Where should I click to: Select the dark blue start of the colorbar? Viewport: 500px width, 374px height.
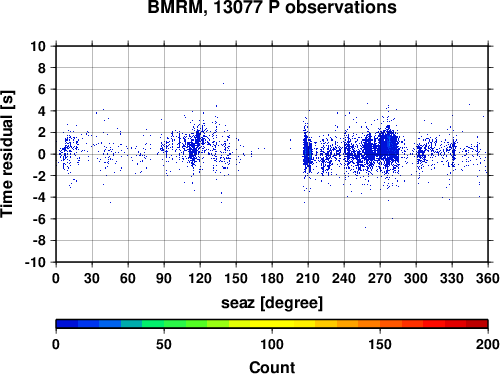67,324
